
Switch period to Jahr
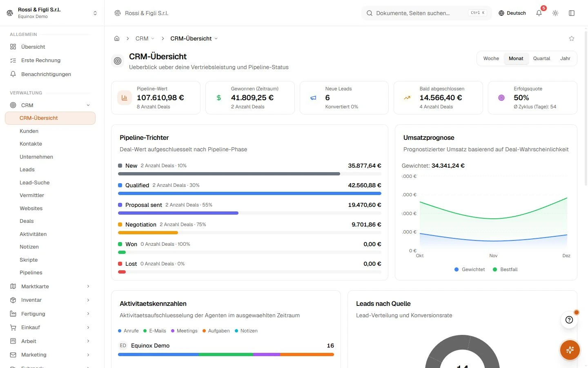[565, 58]
